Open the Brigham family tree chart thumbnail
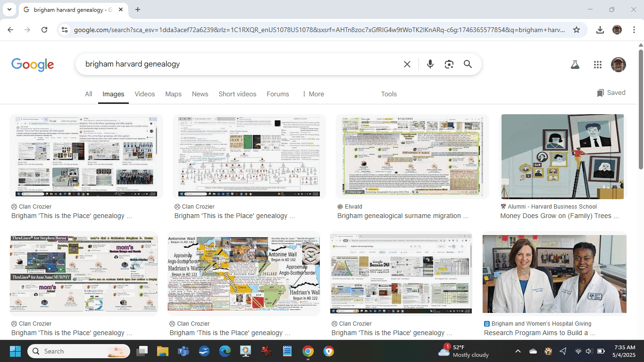Screen dimensions: 644x362 [x=249, y=156]
